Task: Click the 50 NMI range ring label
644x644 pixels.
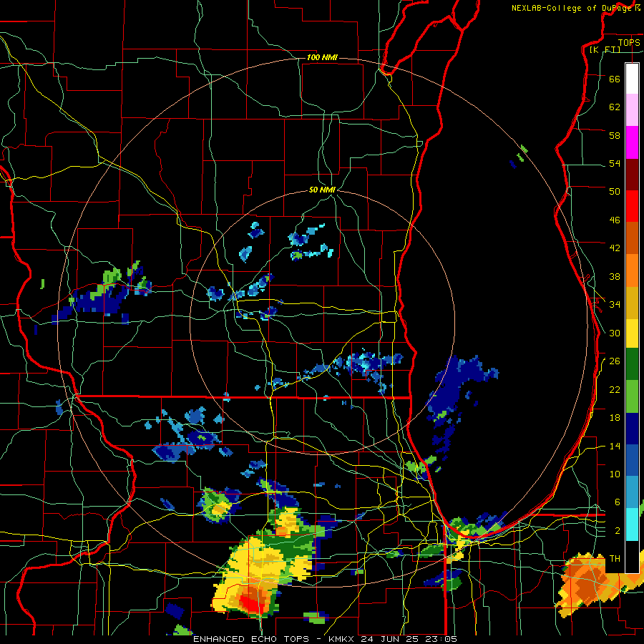Action: [322, 190]
